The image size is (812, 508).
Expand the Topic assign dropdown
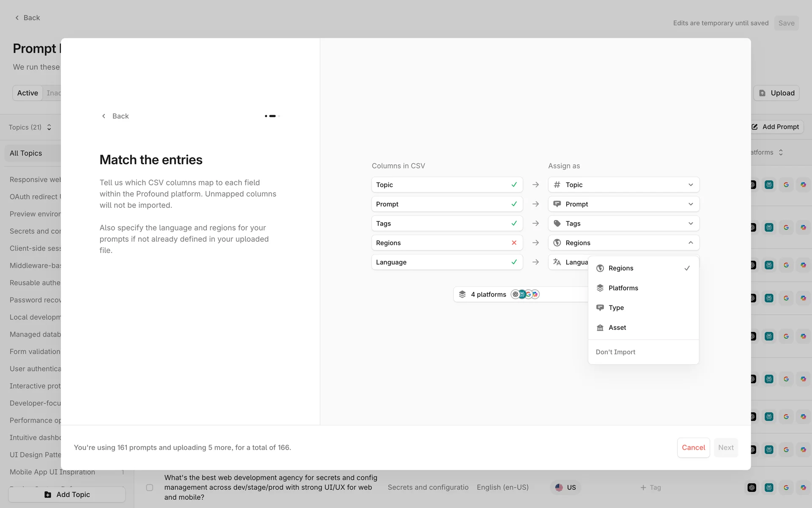click(690, 185)
